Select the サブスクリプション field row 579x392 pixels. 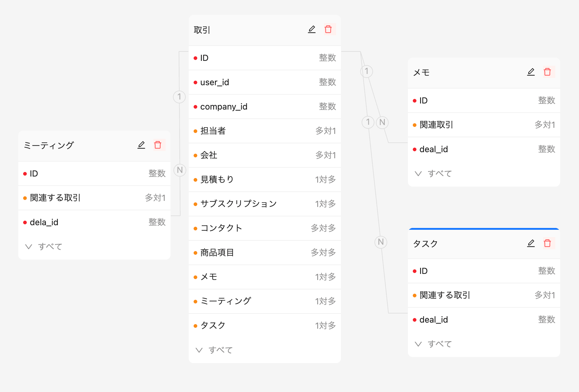click(265, 204)
